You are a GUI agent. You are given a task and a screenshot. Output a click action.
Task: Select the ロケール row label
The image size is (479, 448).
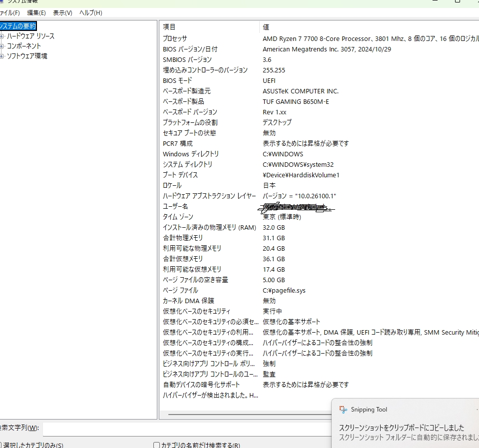click(172, 185)
